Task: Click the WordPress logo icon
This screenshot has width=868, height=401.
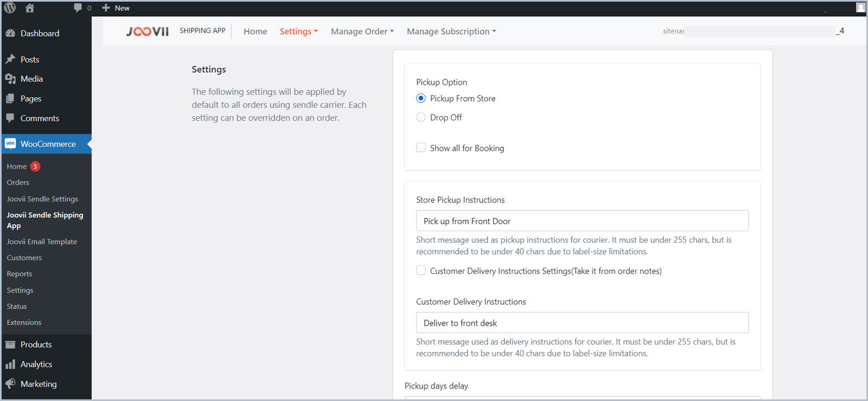Action: pyautogui.click(x=10, y=8)
